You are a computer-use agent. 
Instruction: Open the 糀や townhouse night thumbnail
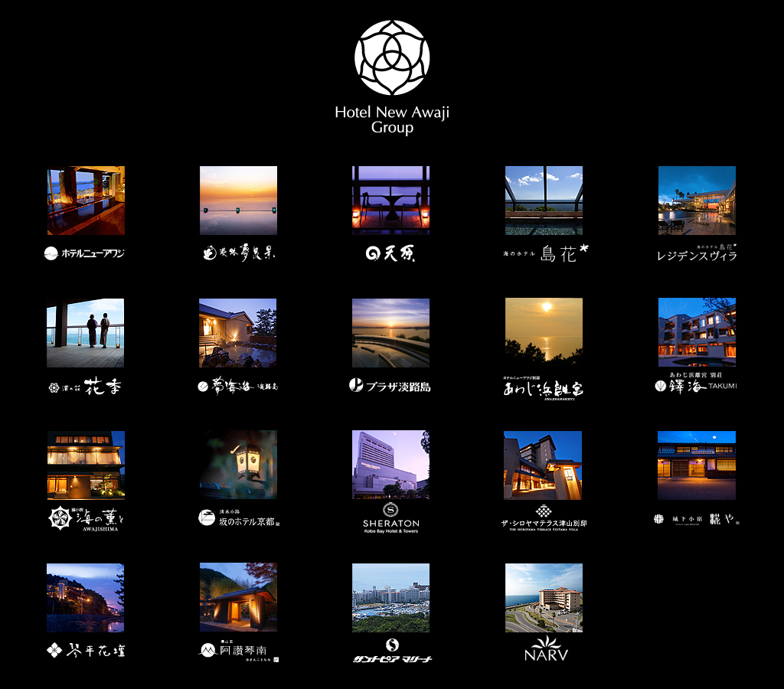tap(697, 465)
